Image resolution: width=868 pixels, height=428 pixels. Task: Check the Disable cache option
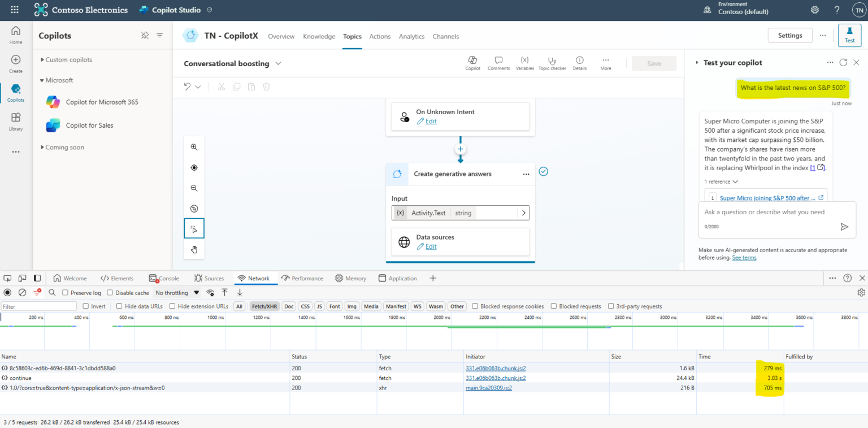click(111, 292)
